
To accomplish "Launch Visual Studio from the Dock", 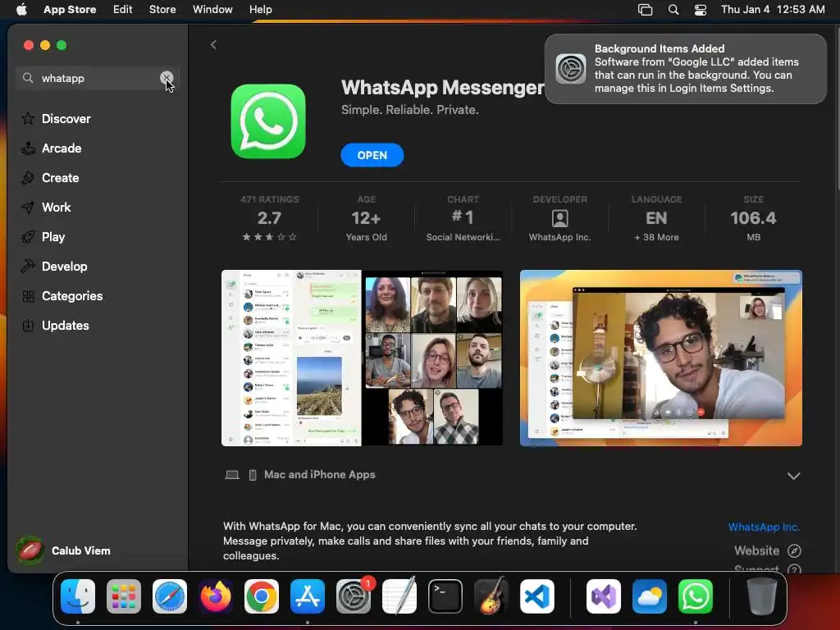I will click(604, 596).
